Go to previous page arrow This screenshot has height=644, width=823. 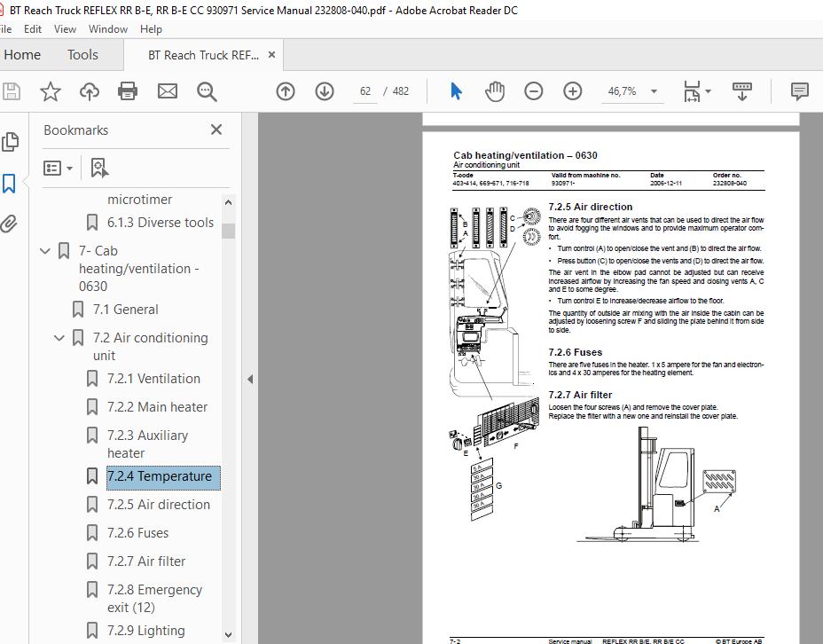tap(286, 91)
